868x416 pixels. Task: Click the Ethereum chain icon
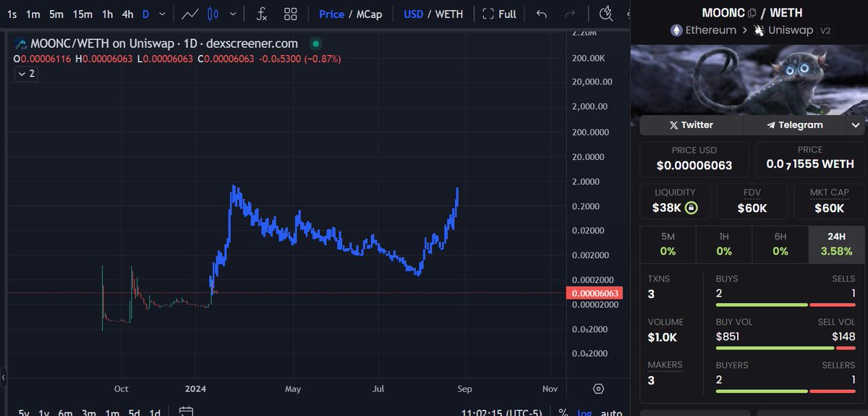coord(676,30)
